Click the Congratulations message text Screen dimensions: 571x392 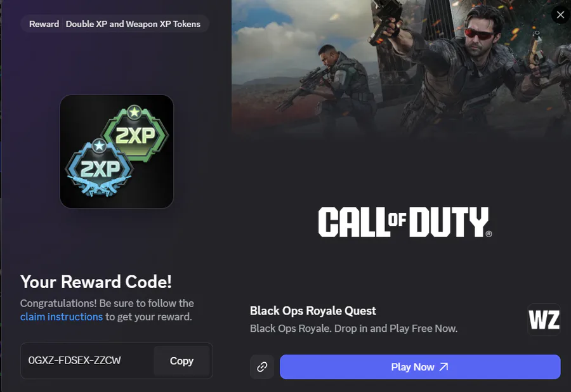107,310
